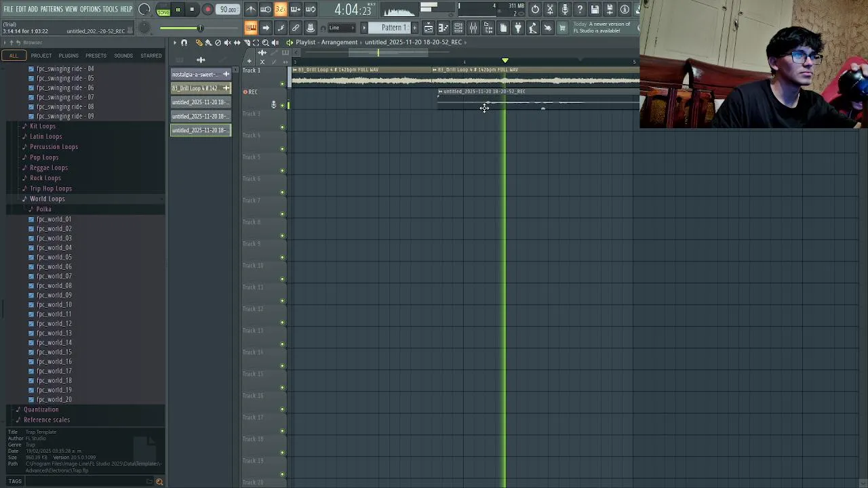
Task: Click the Track 5 header label
Action: [x=252, y=157]
